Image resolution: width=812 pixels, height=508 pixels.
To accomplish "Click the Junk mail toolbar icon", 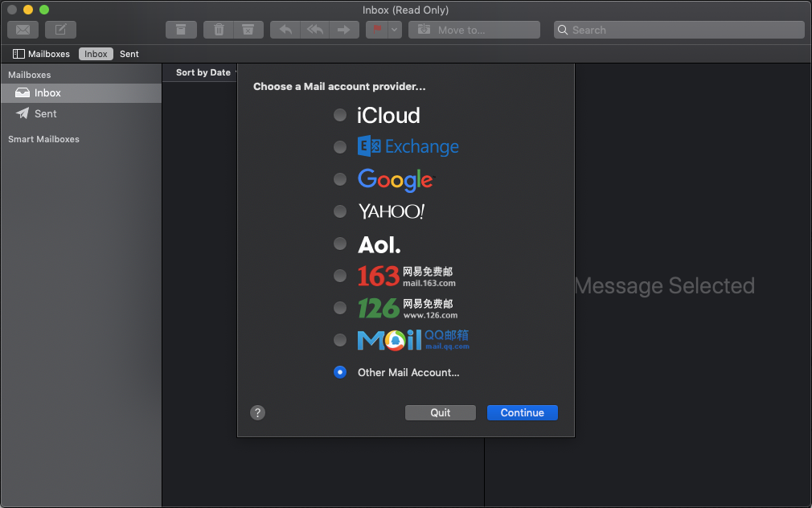I will 248,30.
